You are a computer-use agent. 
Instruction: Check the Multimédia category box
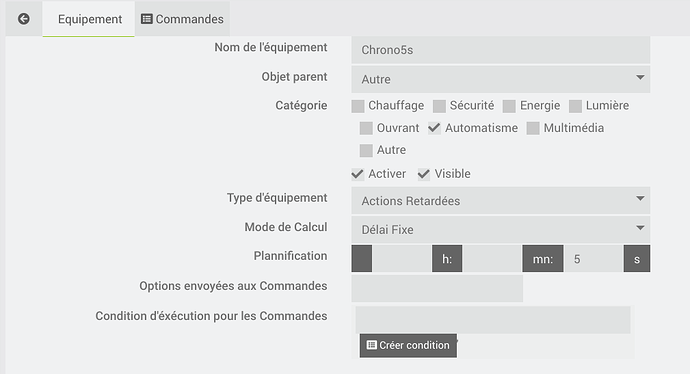pyautogui.click(x=533, y=128)
